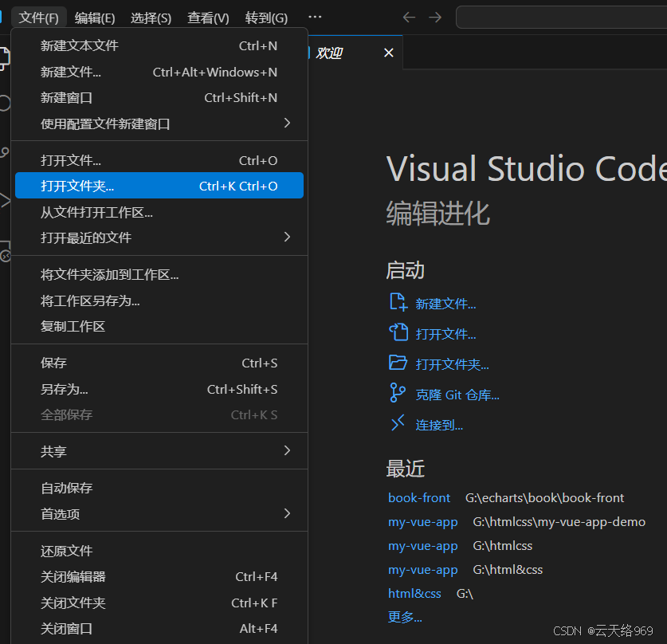Close the 欢迎 tab
Viewport: 667px width, 644px height.
coord(388,53)
